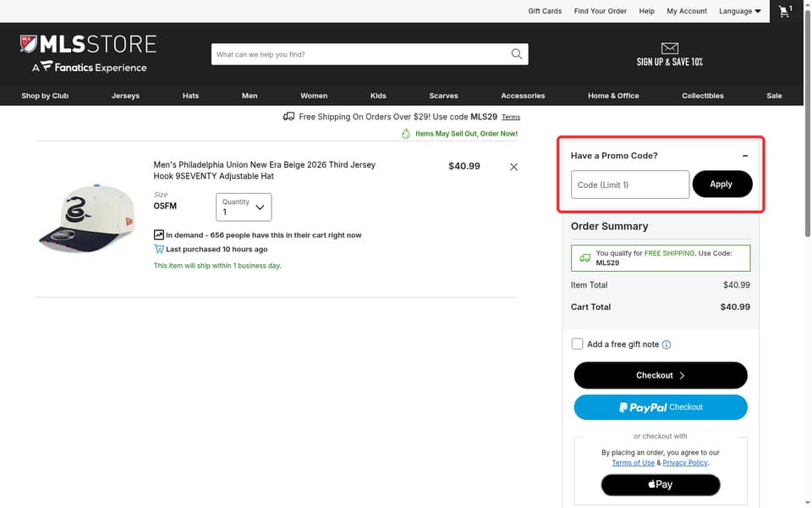This screenshot has width=812, height=508.
Task: Click the Sign Up & Save envelope icon
Action: pos(670,48)
